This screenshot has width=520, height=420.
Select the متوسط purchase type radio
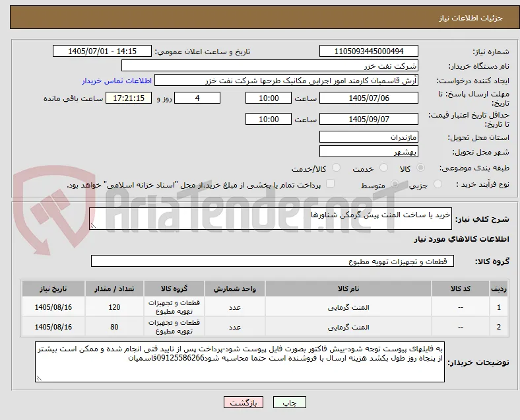pyautogui.click(x=395, y=184)
